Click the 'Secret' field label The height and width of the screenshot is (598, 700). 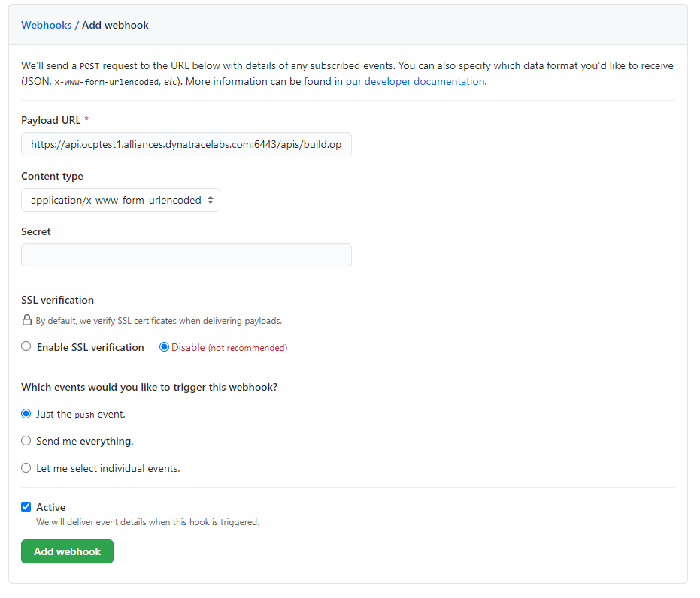coord(36,231)
